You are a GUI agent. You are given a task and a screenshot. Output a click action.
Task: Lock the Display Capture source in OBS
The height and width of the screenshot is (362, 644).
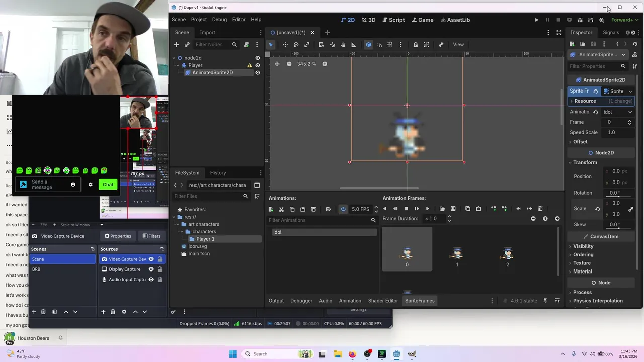160,269
